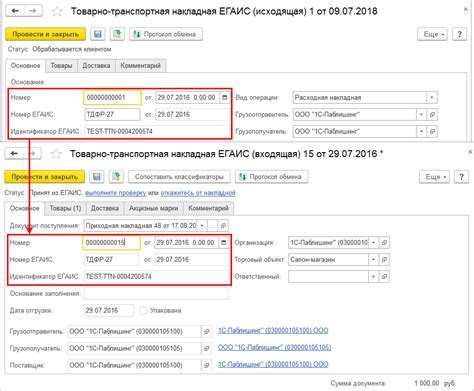Open the Торговый объект record
The image size is (474, 391).
(384, 259)
